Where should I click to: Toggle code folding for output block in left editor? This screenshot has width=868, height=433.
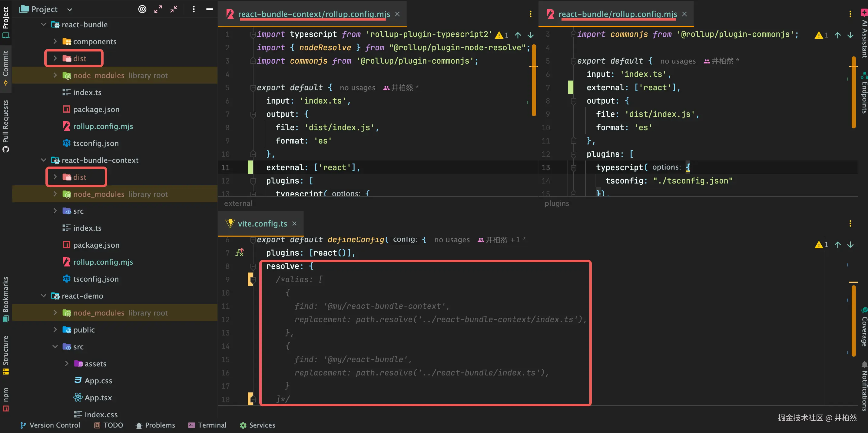tap(253, 114)
